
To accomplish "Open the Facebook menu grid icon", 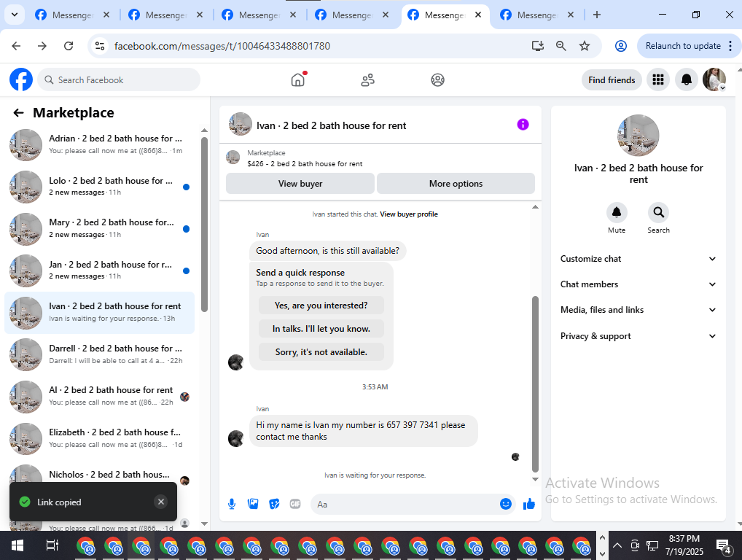I will (x=657, y=79).
